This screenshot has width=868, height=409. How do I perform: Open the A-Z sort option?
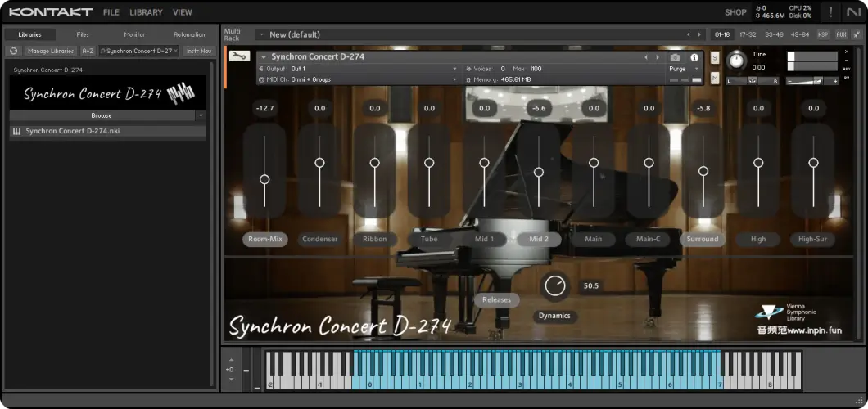(88, 51)
